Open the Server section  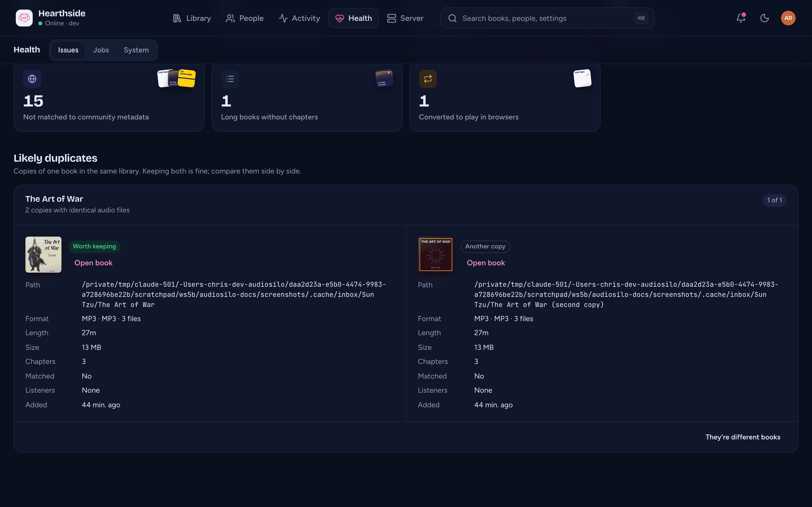[405, 18]
